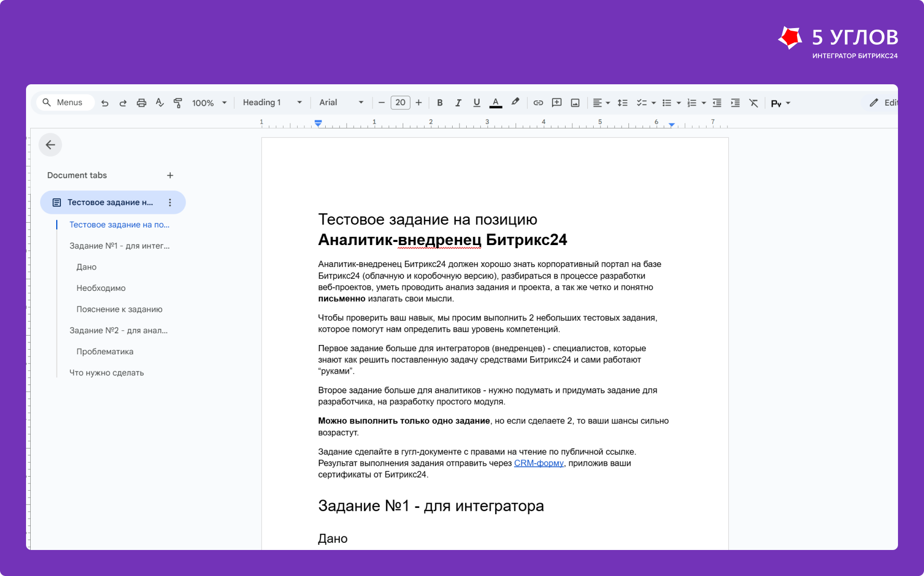
Task: Click the decrease indent icon
Action: click(717, 103)
